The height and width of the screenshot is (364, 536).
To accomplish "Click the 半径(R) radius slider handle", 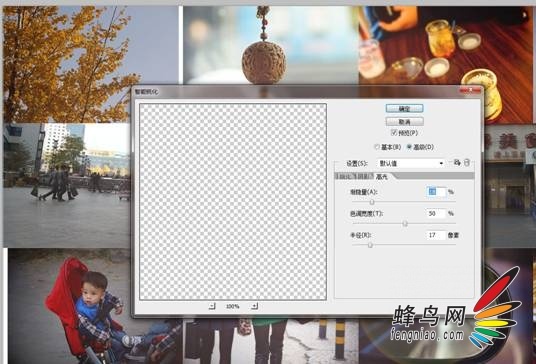I will coord(370,245).
